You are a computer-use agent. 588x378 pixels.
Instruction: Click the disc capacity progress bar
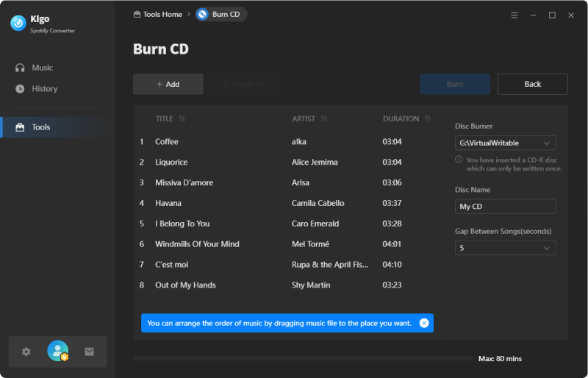(303, 359)
